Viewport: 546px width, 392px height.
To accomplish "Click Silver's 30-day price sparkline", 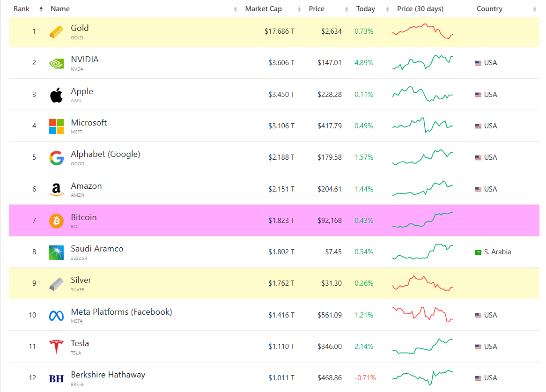I will pos(423,283).
